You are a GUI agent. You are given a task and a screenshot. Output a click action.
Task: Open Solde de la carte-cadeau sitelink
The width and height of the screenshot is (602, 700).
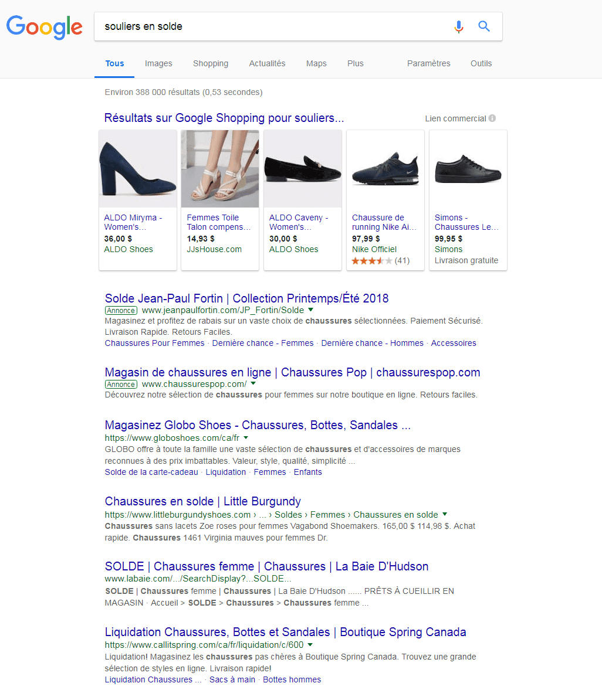click(151, 472)
